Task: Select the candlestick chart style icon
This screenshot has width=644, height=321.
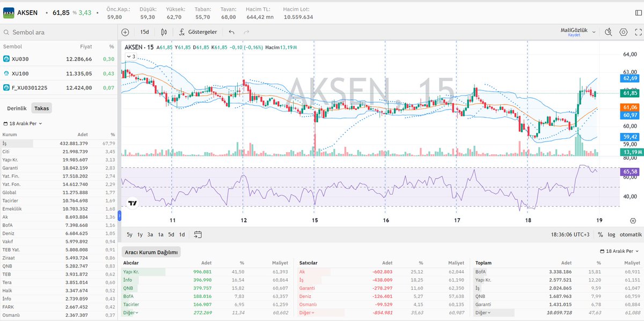Action: pyautogui.click(x=164, y=32)
